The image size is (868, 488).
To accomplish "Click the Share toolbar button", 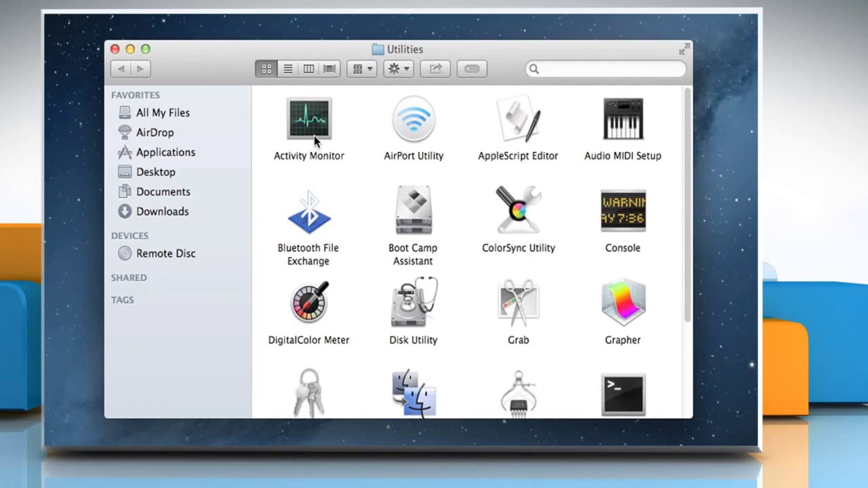I will pyautogui.click(x=435, y=68).
